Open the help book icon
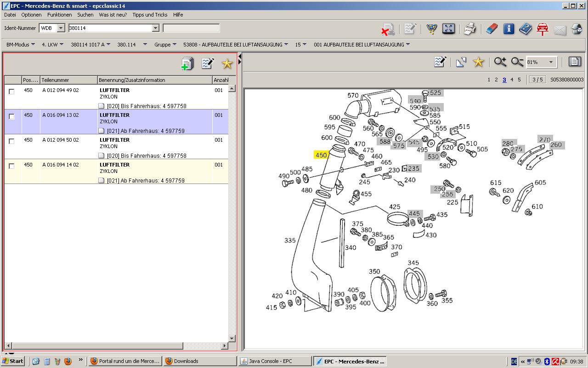Viewport: 588px width, 368px height. point(526,29)
